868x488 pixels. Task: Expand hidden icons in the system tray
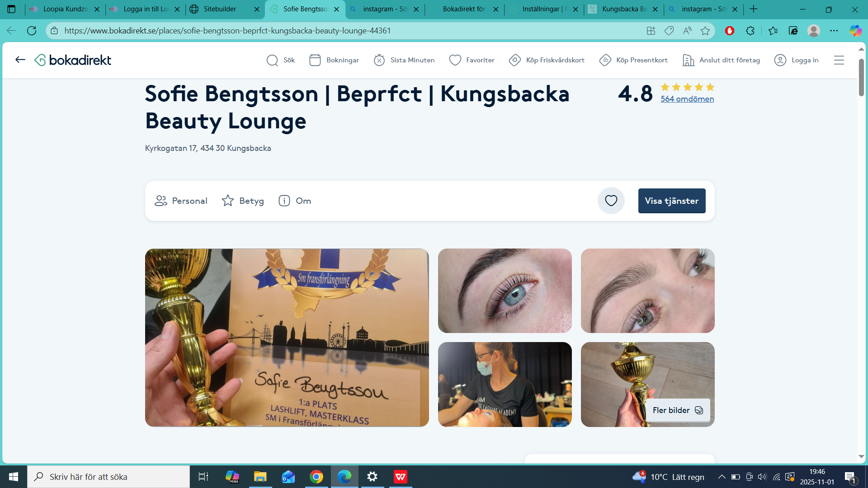(722, 477)
